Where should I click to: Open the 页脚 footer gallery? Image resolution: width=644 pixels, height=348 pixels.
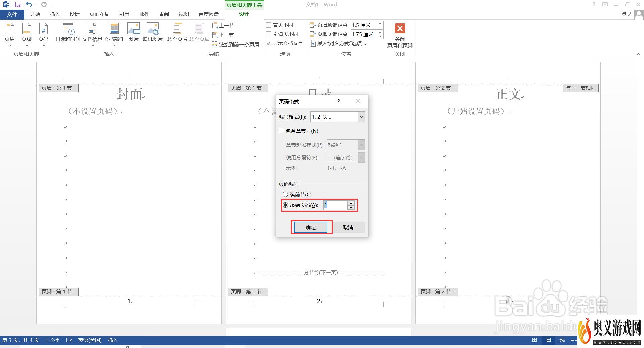[26, 35]
